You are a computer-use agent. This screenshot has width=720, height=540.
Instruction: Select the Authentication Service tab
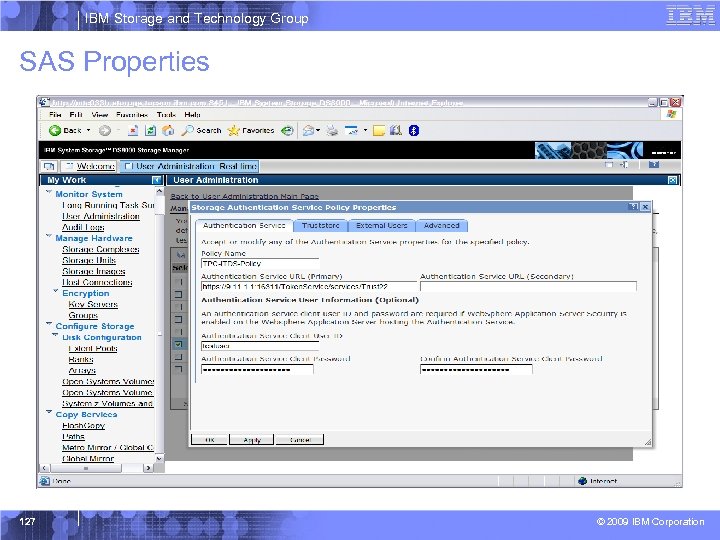tap(244, 225)
